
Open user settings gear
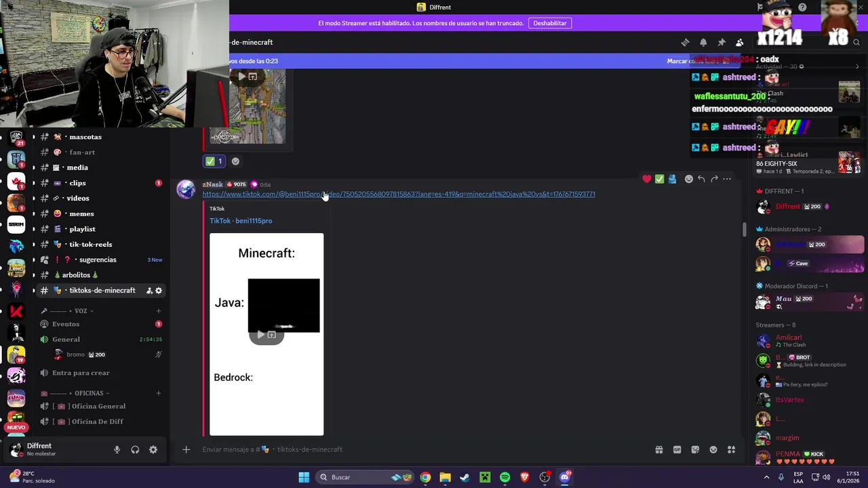[153, 449]
